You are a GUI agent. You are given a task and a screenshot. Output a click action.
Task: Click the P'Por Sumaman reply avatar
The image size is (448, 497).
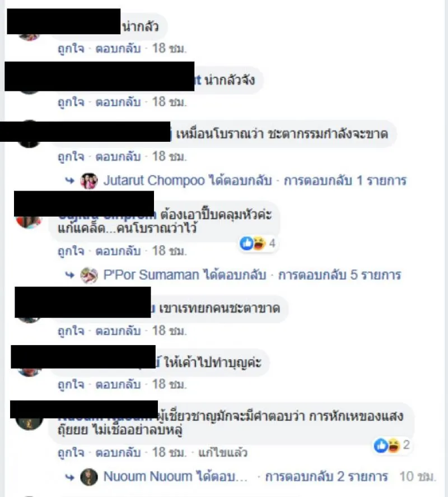(x=88, y=275)
